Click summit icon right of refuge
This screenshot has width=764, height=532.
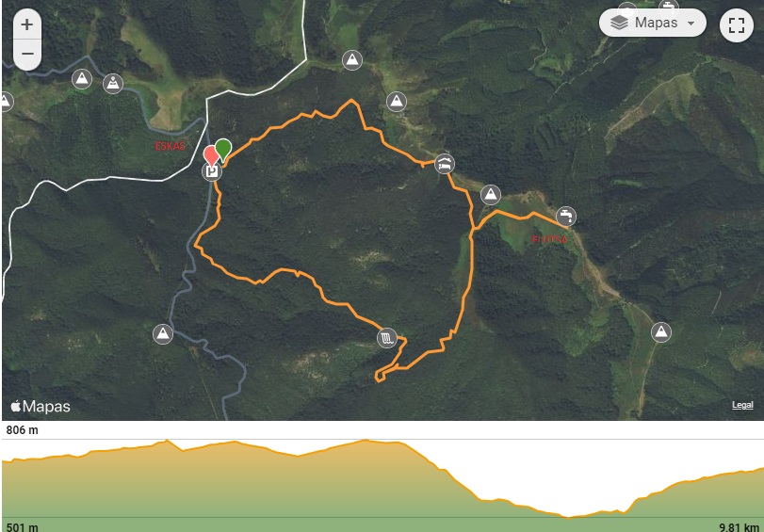point(491,195)
